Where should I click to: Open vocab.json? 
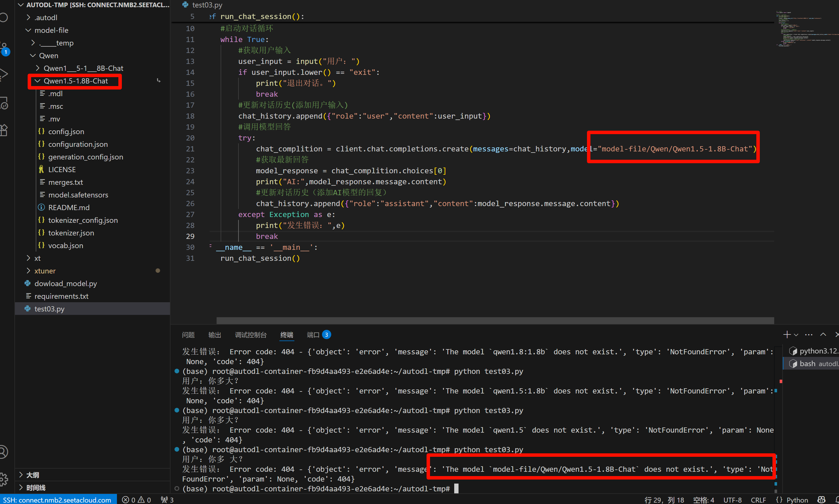[x=92, y=245]
